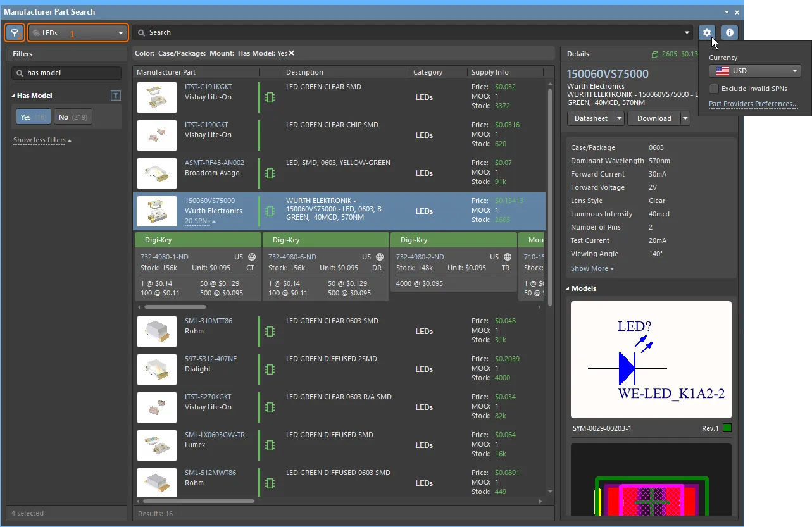The width and height of the screenshot is (812, 527).
Task: Click Color filter label in filter bar
Action: tap(144, 53)
